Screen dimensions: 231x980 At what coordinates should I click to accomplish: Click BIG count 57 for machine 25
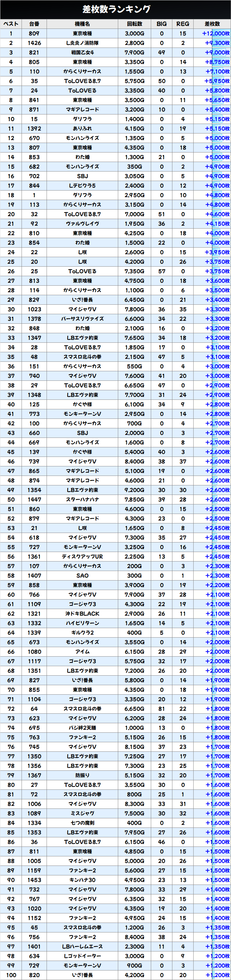point(162,271)
